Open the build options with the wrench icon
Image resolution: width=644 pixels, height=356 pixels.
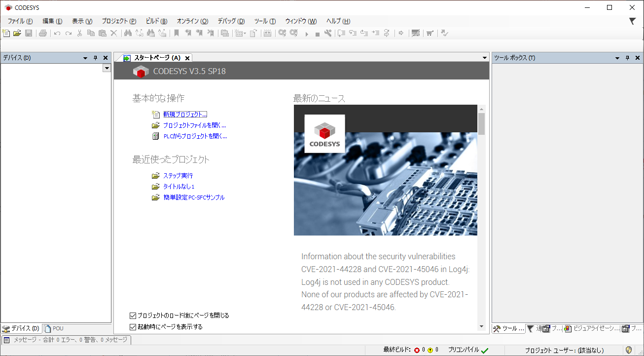click(329, 33)
